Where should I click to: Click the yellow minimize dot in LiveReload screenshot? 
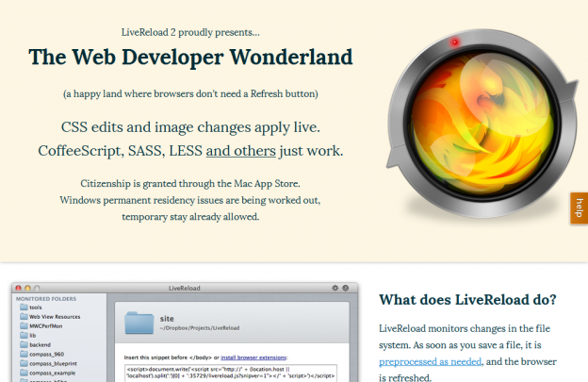(27, 288)
